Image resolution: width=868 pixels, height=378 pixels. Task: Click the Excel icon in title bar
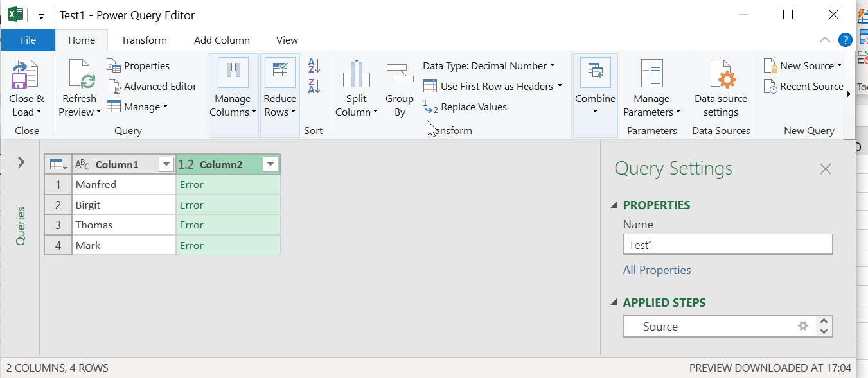[x=15, y=15]
